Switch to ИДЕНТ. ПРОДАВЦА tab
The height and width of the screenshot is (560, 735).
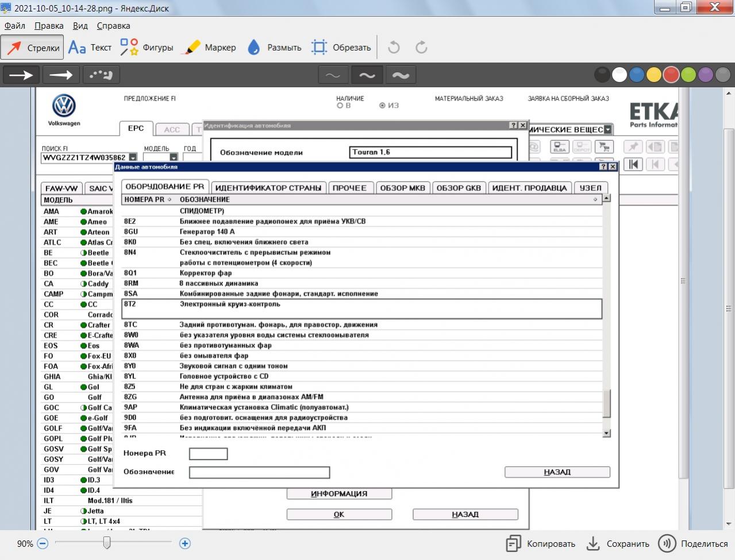(x=530, y=188)
